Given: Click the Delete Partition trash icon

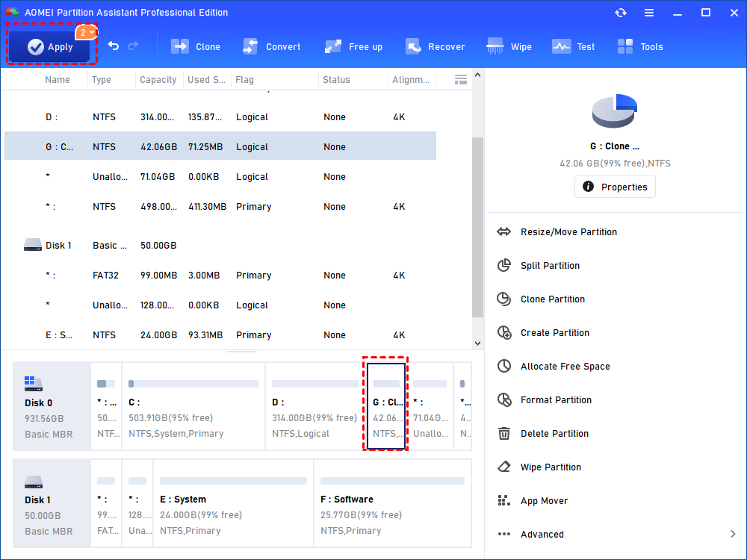Looking at the screenshot, I should coord(504,433).
